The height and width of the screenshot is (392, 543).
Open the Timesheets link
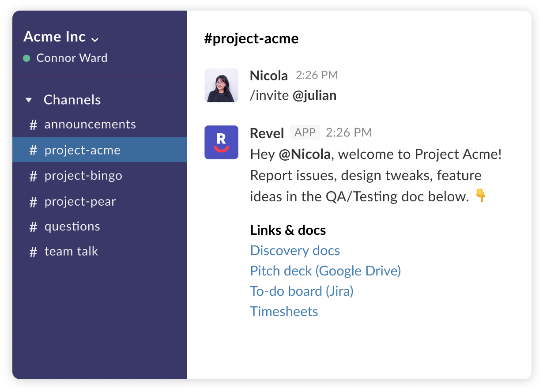coord(284,312)
